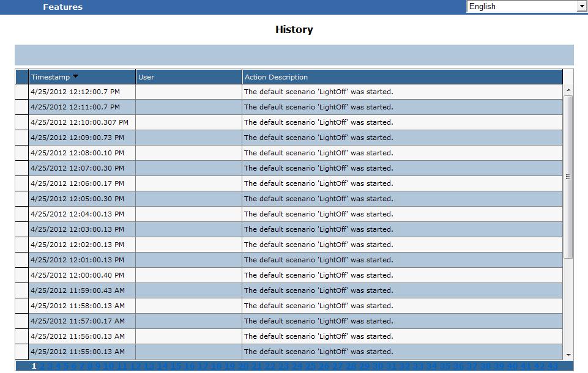
Task: Select row selector for 12:12:00.7 PM entry
Action: (22, 92)
